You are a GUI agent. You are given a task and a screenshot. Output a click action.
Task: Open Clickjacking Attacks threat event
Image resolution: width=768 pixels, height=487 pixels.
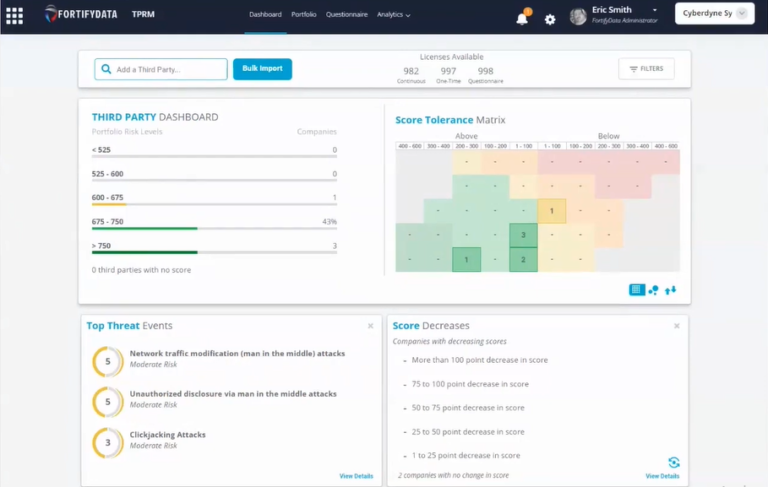pyautogui.click(x=168, y=435)
